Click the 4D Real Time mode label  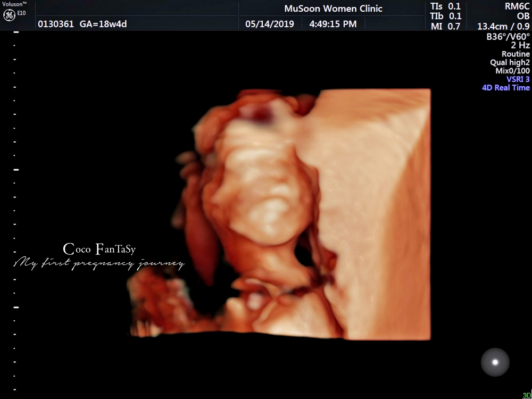coord(506,88)
